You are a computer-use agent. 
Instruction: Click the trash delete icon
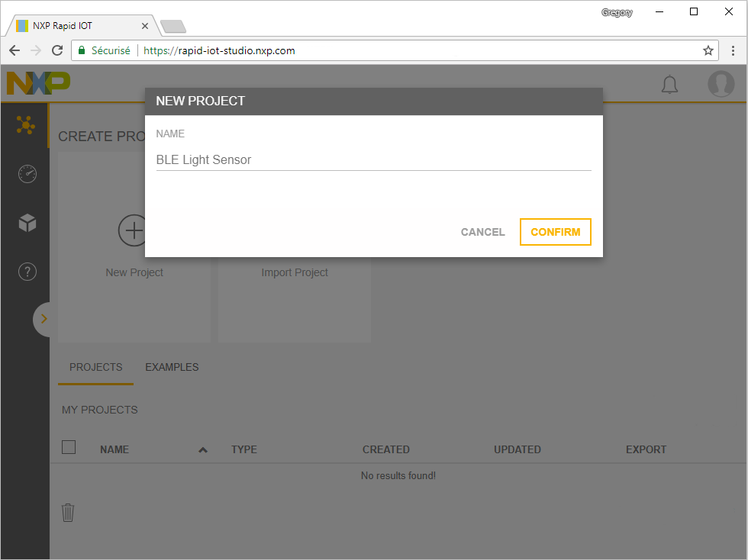click(x=68, y=513)
